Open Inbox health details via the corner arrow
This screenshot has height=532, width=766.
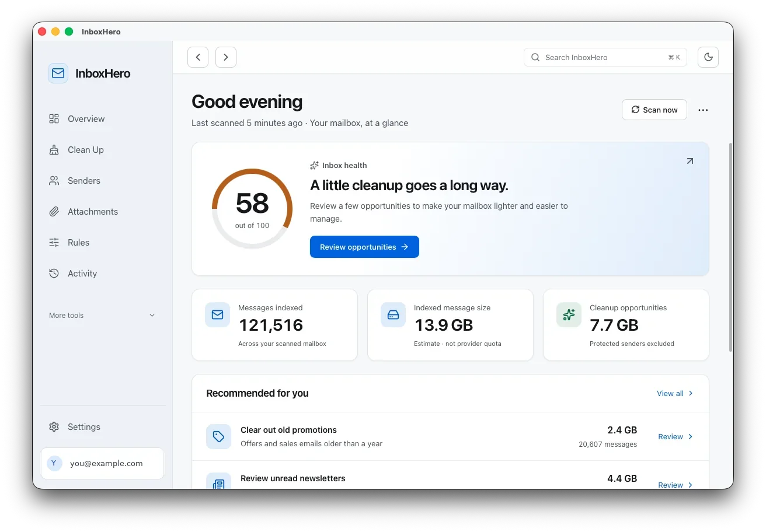coord(690,161)
